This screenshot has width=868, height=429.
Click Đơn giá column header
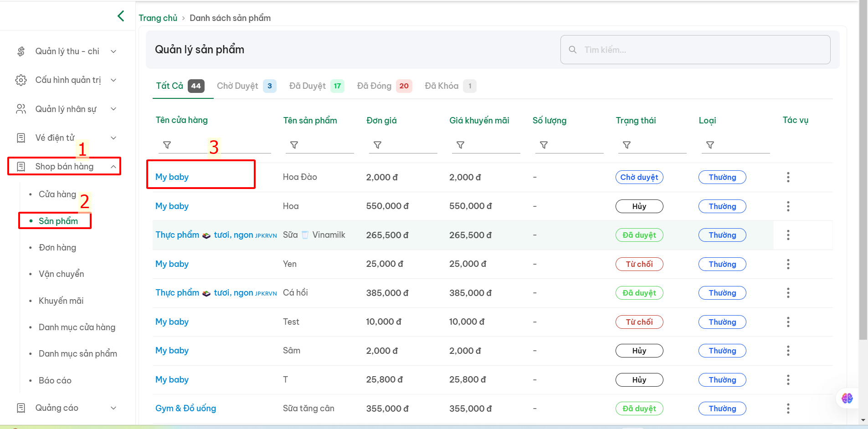[382, 120]
